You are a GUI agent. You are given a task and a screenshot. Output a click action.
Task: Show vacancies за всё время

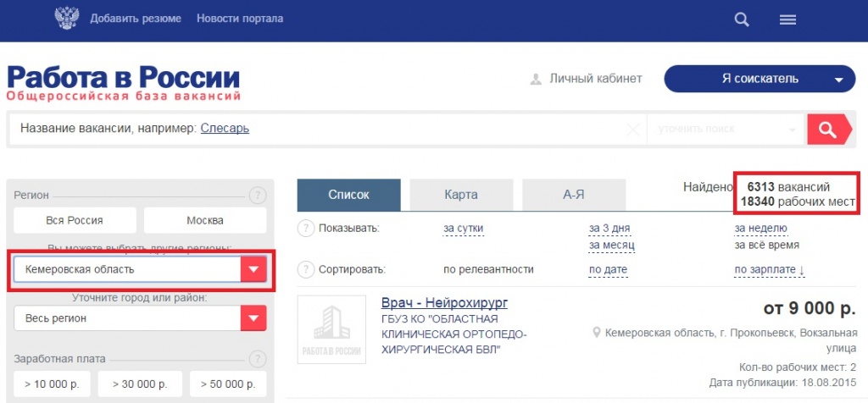coord(766,245)
